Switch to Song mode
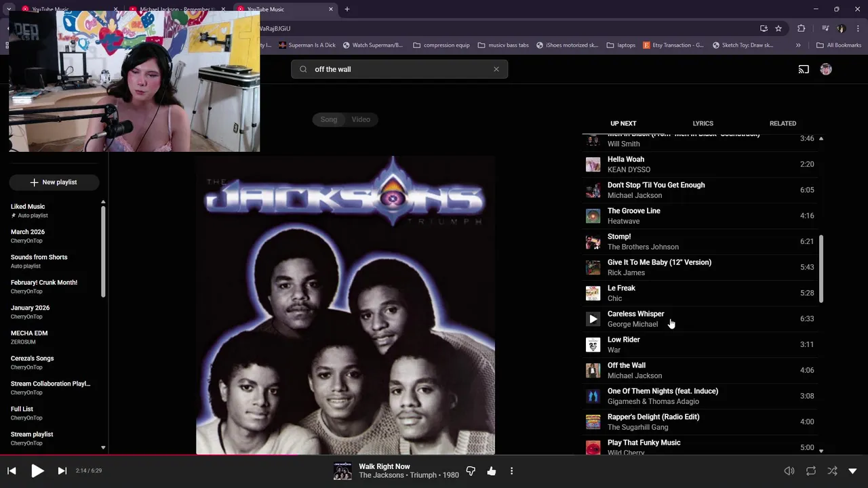The width and height of the screenshot is (868, 488). tap(329, 119)
